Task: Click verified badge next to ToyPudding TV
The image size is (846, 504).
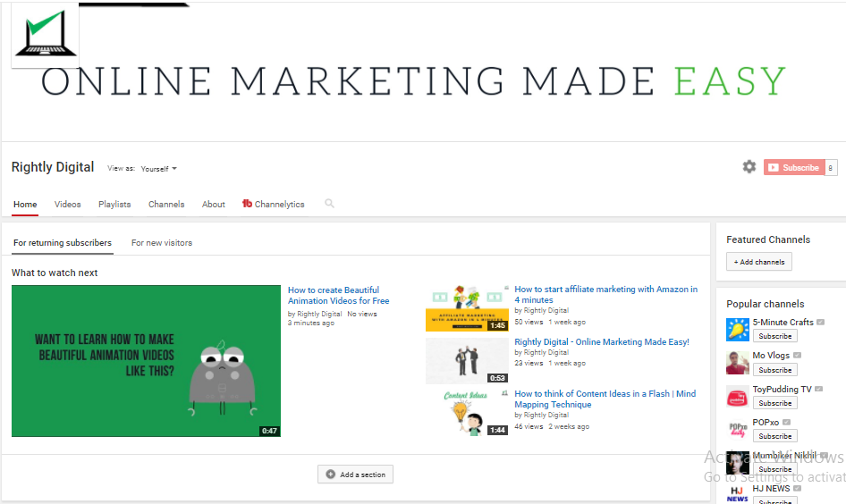Action: pyautogui.click(x=818, y=389)
